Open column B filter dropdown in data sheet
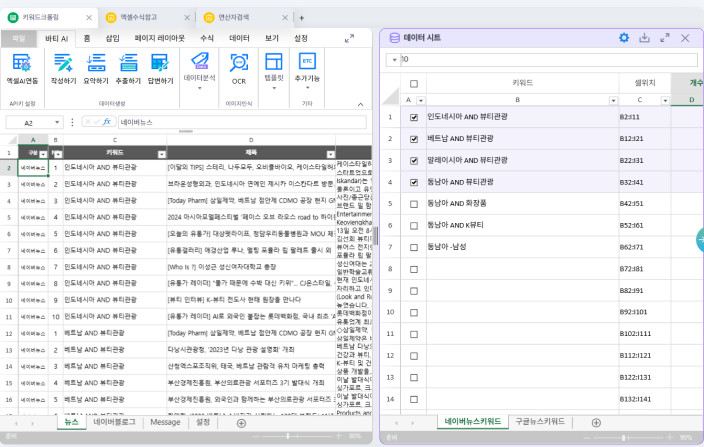The image size is (704, 447). (613, 101)
